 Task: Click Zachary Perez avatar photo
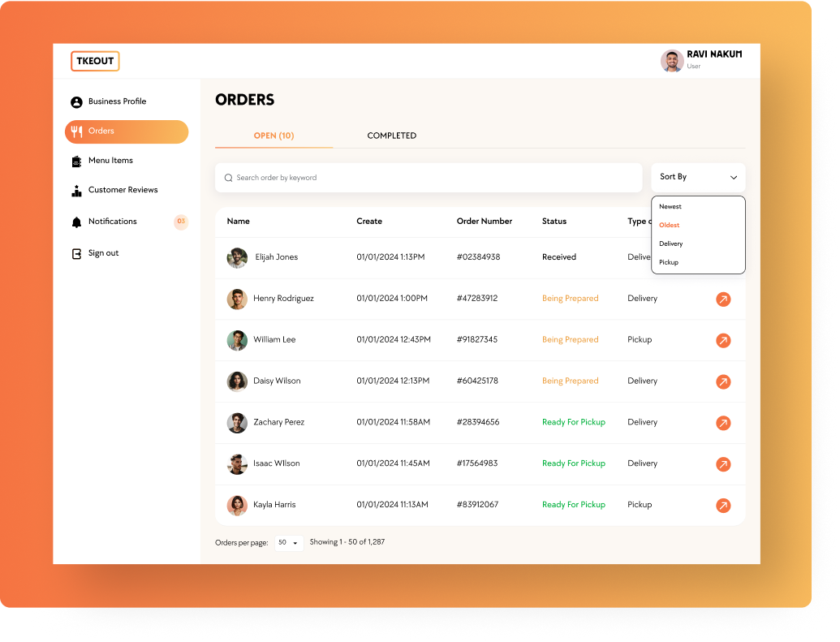pos(237,423)
